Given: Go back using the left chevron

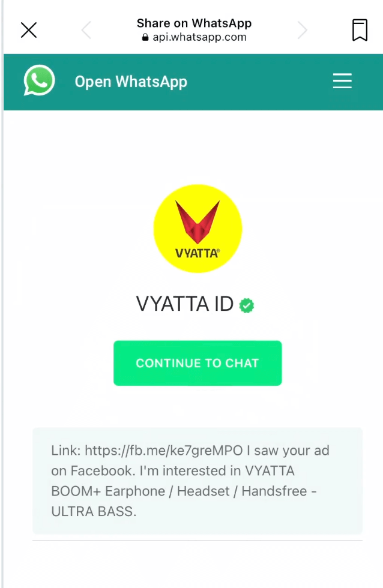Looking at the screenshot, I should point(86,30).
